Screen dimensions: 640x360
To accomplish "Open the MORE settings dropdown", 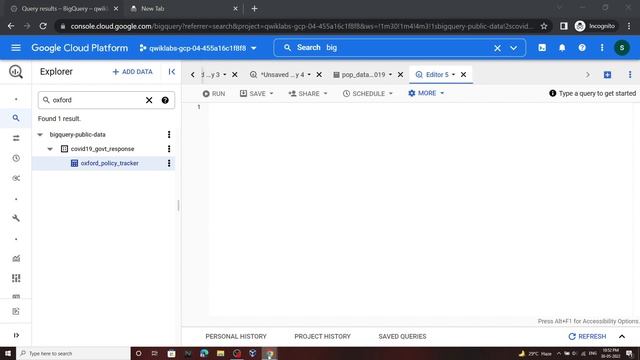I will (426, 93).
